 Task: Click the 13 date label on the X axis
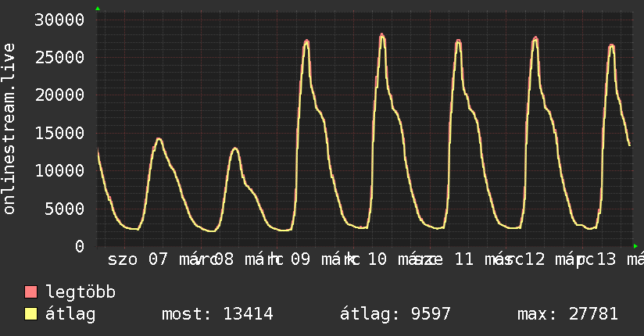(x=606, y=259)
